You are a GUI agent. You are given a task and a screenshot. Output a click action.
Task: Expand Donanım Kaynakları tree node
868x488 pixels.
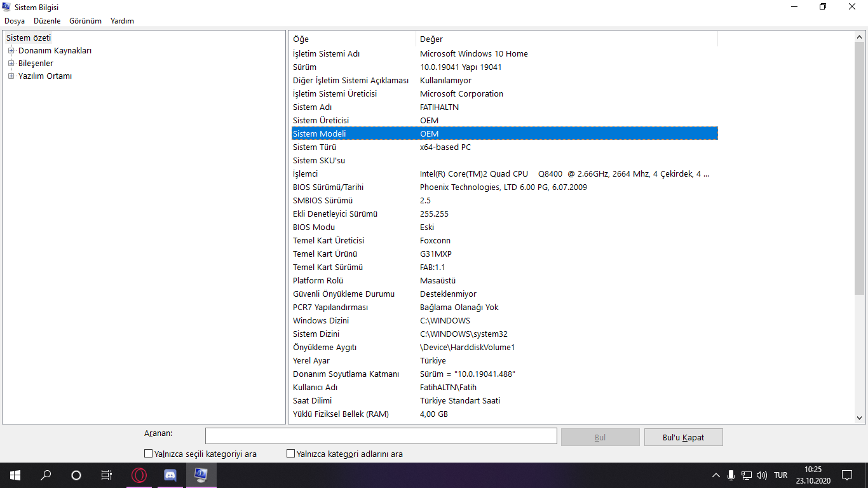click(x=11, y=51)
